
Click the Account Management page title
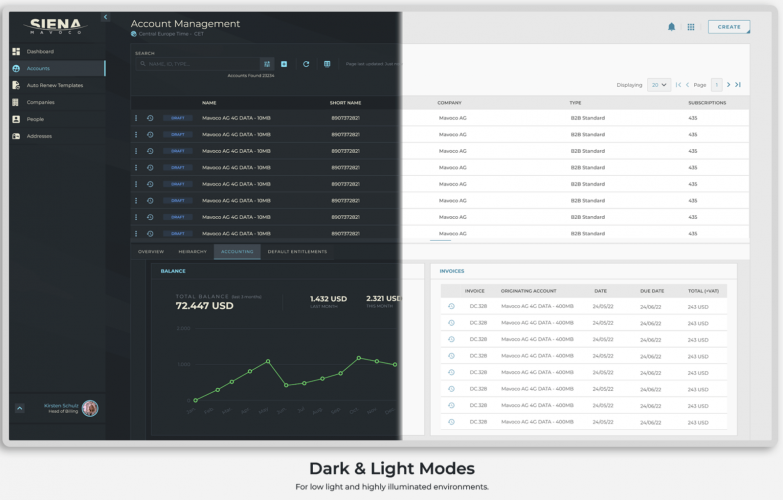pos(185,23)
